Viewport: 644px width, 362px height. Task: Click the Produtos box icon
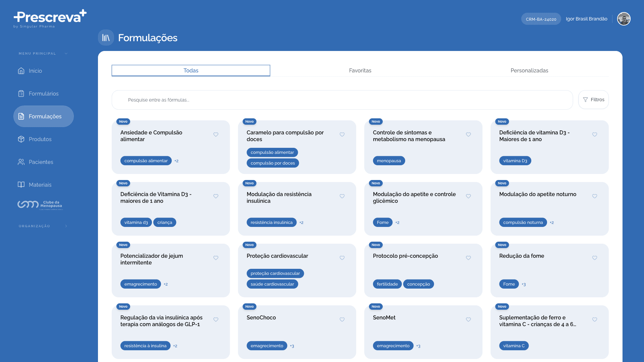[21, 139]
